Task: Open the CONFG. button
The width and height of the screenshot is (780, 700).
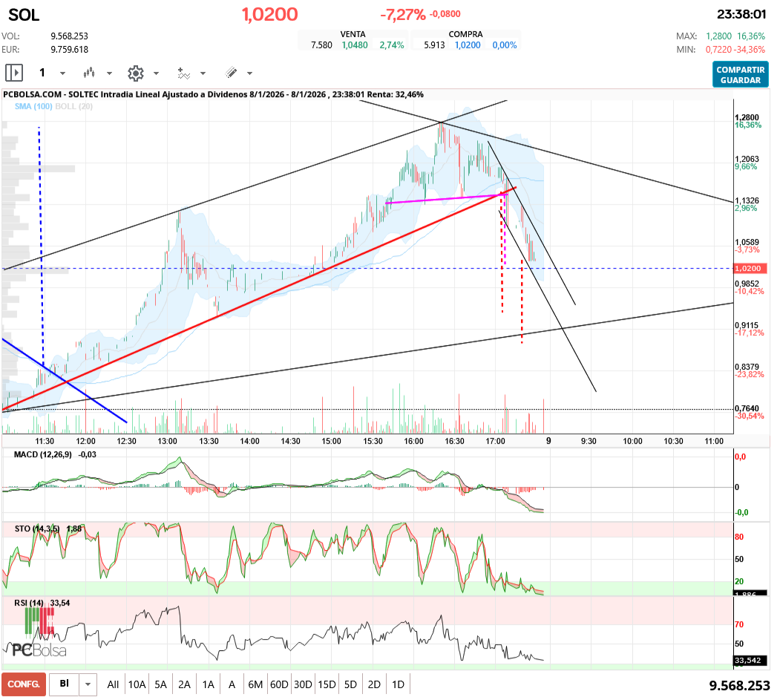Action: 23,684
